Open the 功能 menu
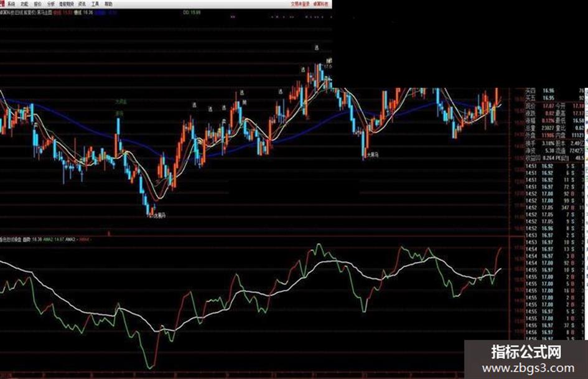This screenshot has height=379, width=588. click(x=24, y=4)
